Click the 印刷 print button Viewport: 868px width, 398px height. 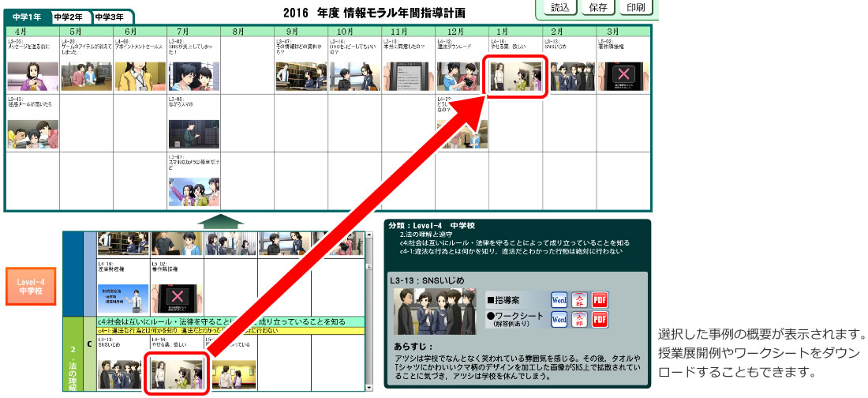pyautogui.click(x=636, y=7)
